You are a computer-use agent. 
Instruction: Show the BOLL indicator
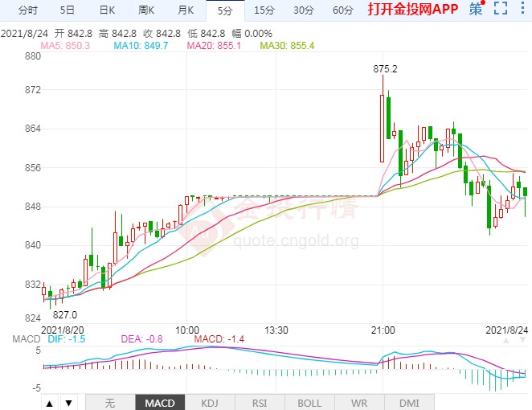309,403
